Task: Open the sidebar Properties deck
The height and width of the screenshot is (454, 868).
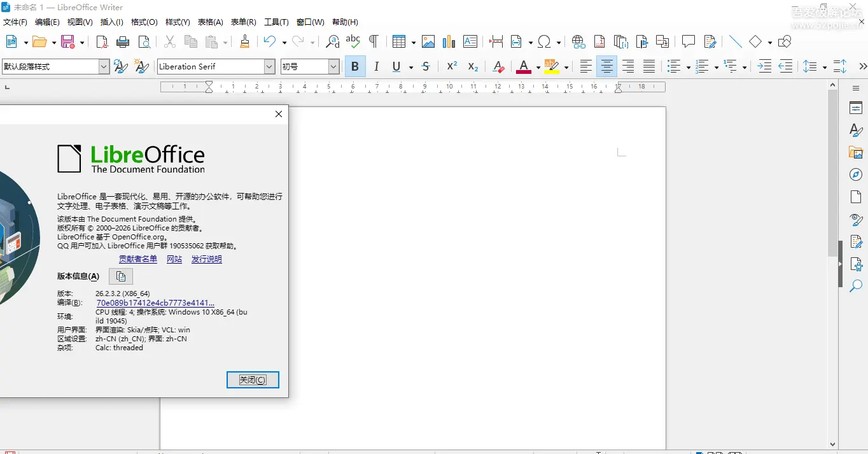Action: click(x=856, y=108)
